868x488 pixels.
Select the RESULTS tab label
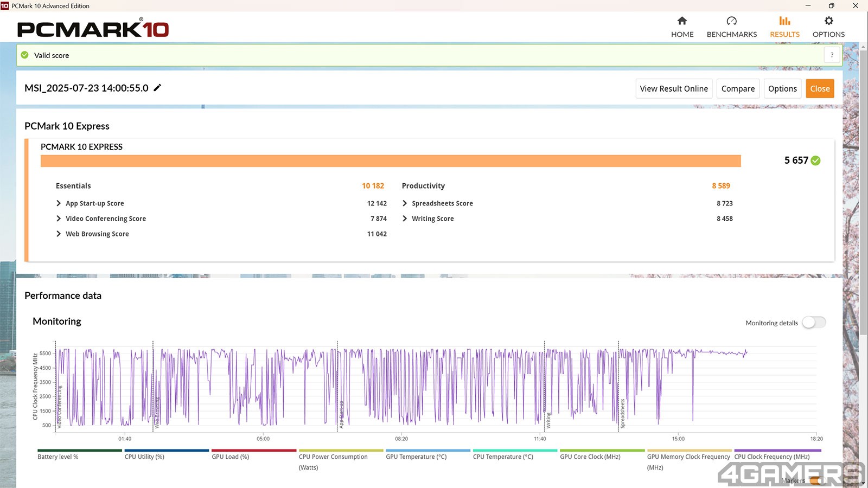pos(784,34)
